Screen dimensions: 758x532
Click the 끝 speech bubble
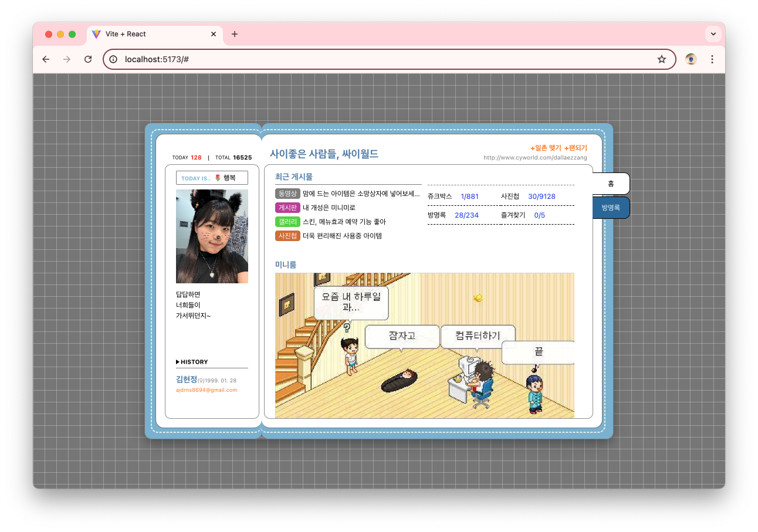[538, 353]
